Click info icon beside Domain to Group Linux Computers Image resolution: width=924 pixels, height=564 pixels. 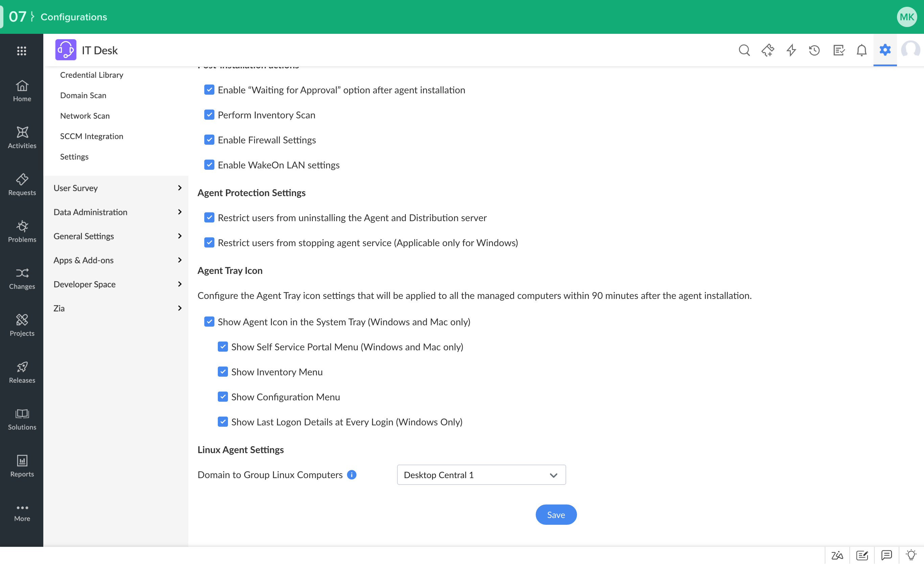[352, 475]
